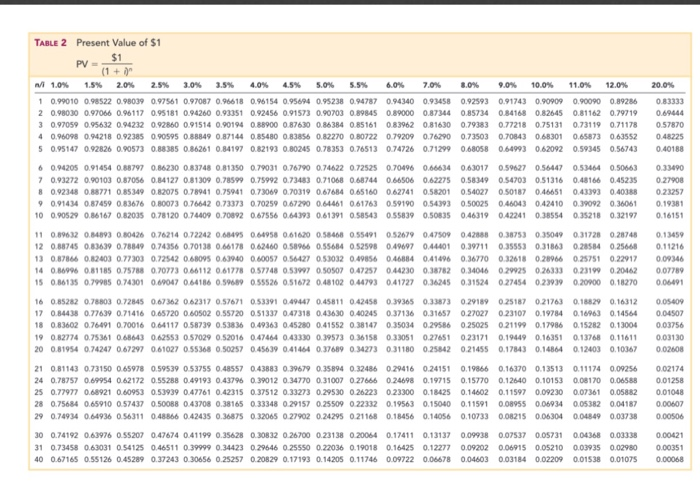Click value 0.72525 in the 5.5% column
Viewport: 700px width, 489px height.
pos(363,168)
